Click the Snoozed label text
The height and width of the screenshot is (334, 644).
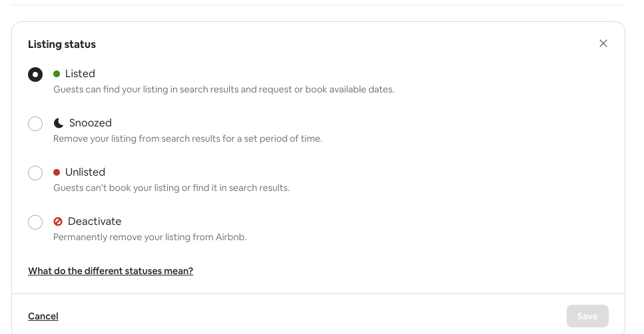click(x=91, y=123)
